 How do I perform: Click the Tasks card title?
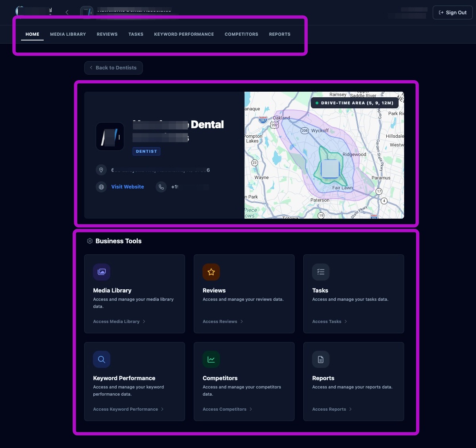320,290
